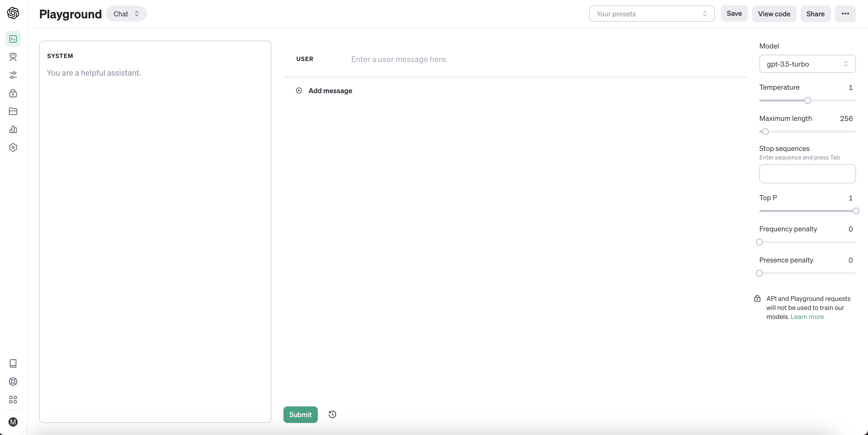
Task: Click the View code button
Action: pos(774,14)
